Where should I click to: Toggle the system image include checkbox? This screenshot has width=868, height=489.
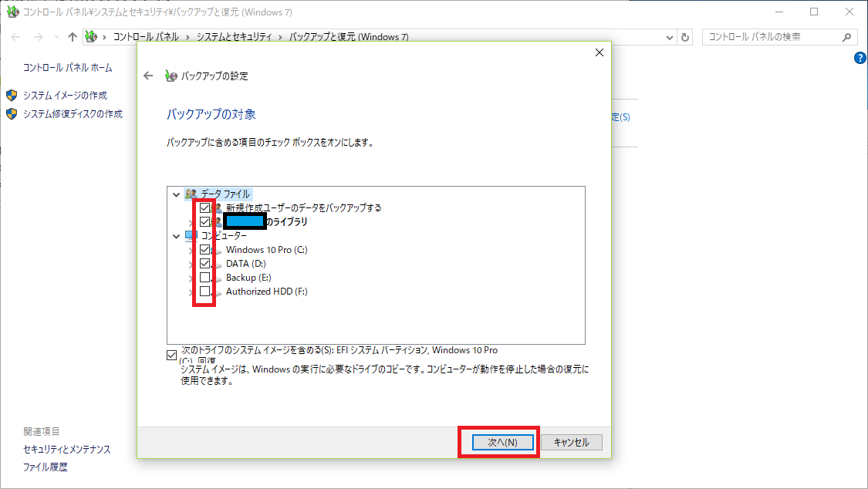[x=171, y=356]
